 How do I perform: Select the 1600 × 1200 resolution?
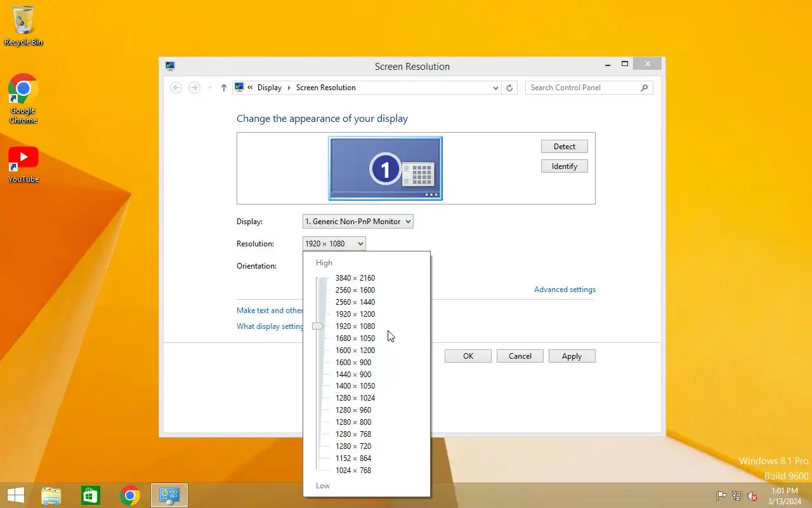(x=355, y=351)
